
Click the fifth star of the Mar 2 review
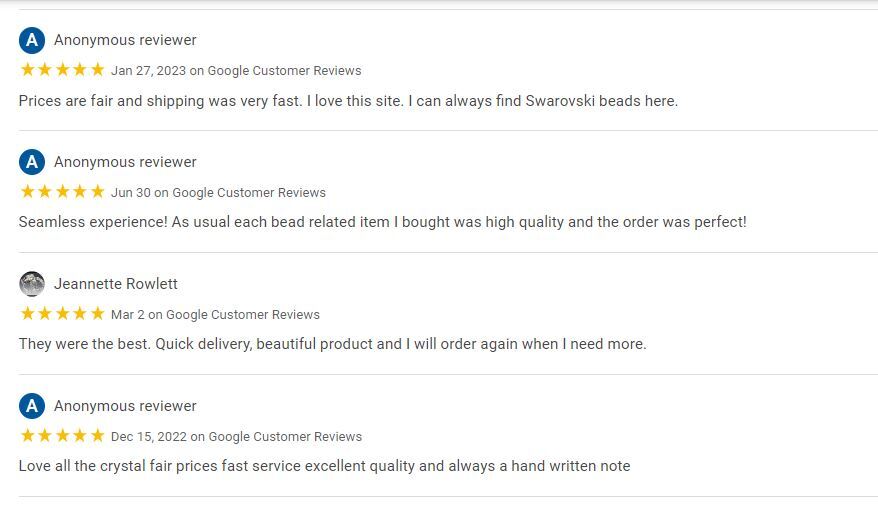(97, 313)
